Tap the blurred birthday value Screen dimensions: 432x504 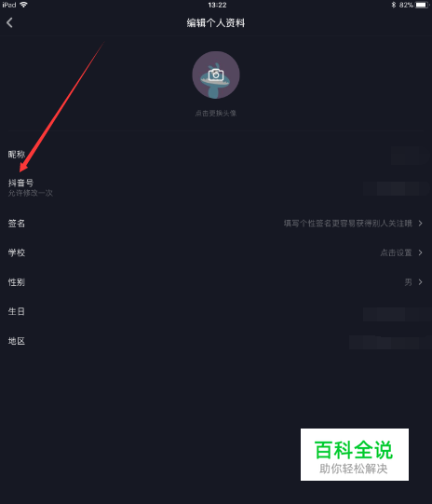click(397, 314)
